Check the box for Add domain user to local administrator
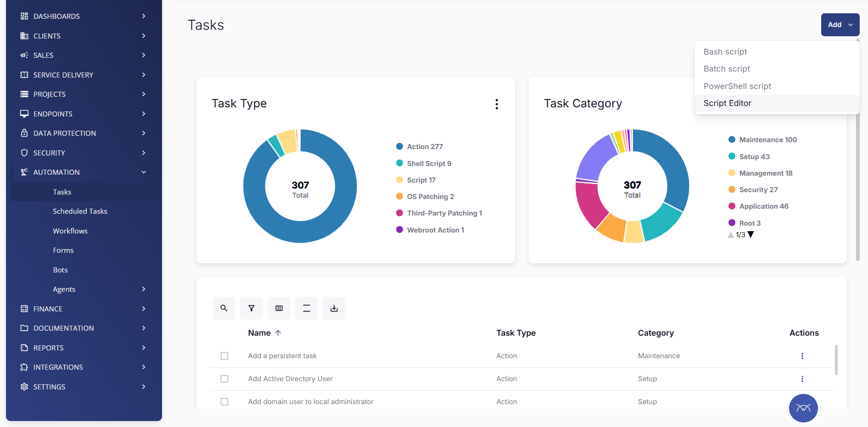 pos(224,402)
